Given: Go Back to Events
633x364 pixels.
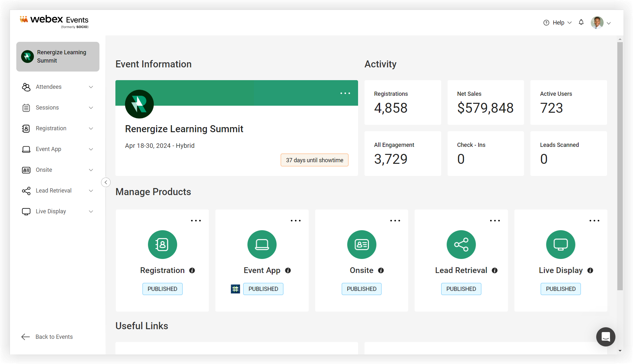Looking at the screenshot, I should click(x=47, y=337).
